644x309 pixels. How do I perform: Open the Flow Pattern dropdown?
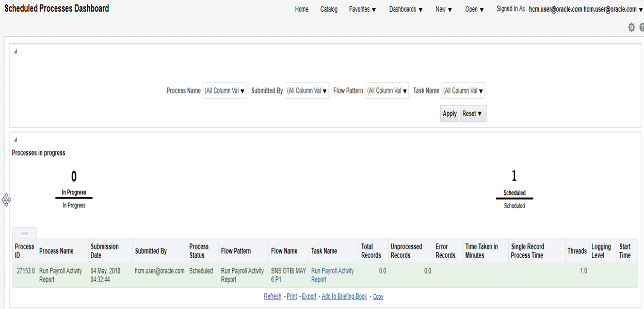click(387, 90)
